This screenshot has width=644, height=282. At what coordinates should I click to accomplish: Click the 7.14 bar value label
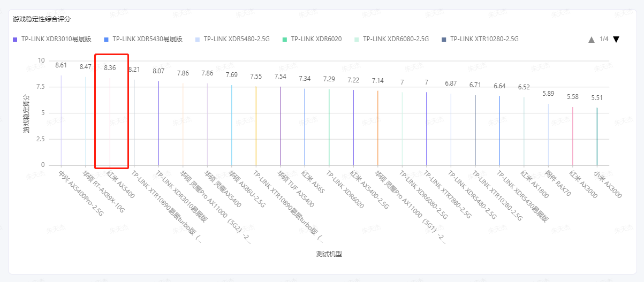(378, 81)
